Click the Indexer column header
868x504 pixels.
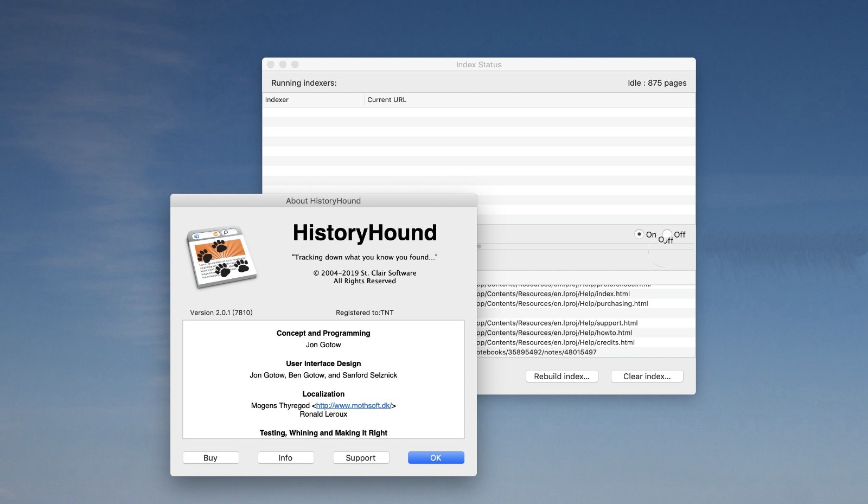click(x=313, y=100)
